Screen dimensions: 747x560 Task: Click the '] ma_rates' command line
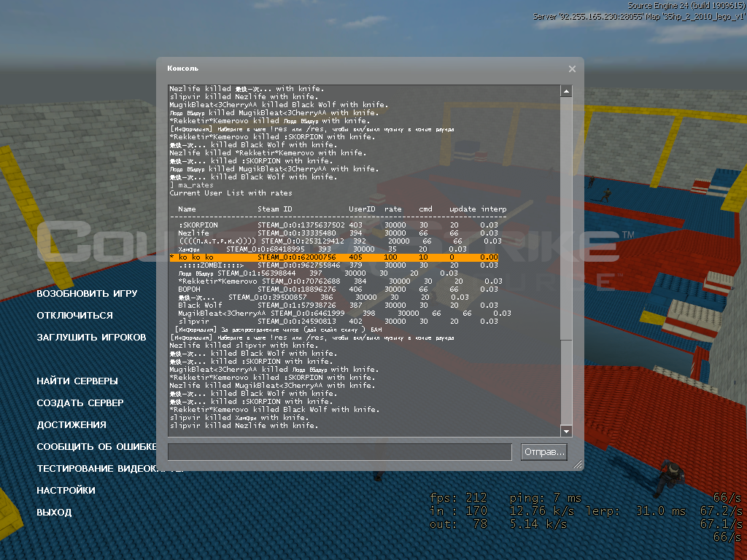(192, 185)
